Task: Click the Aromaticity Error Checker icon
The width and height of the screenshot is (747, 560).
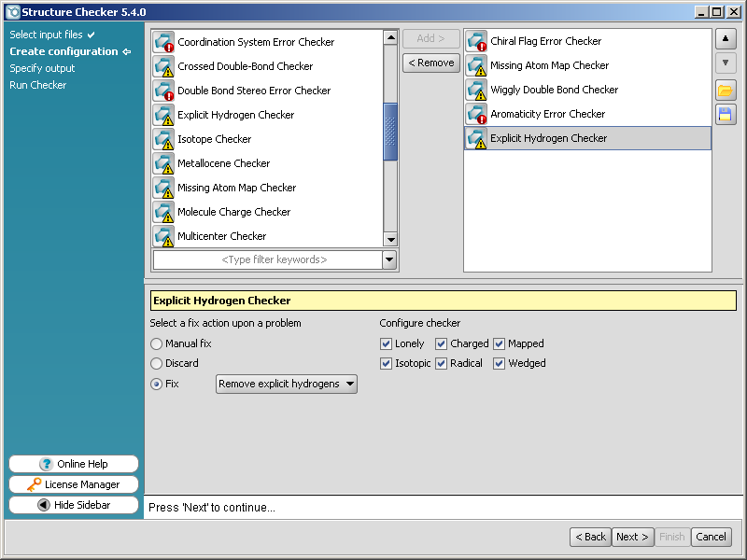Action: (x=477, y=114)
